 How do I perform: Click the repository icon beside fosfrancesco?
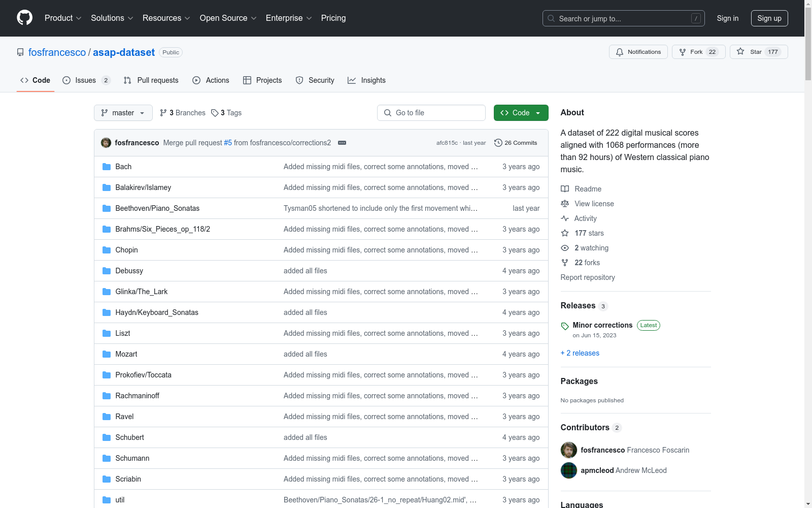point(20,52)
